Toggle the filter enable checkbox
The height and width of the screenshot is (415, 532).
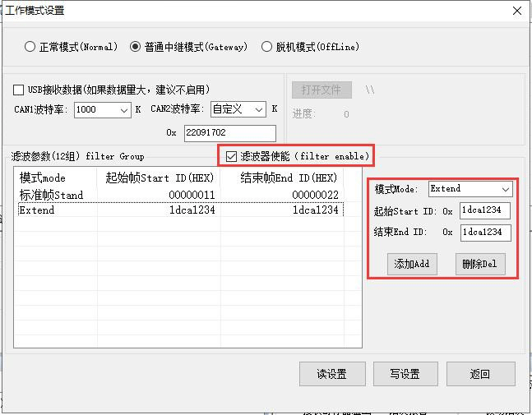tap(231, 156)
